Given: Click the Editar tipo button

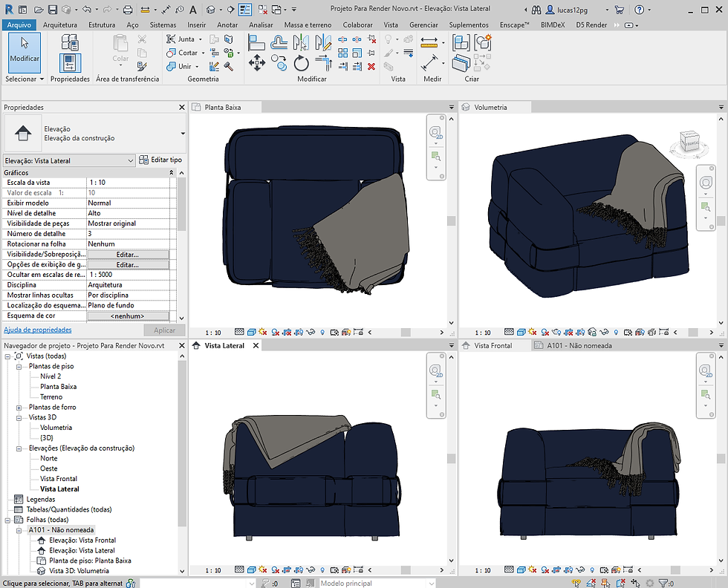Looking at the screenshot, I should point(160,160).
